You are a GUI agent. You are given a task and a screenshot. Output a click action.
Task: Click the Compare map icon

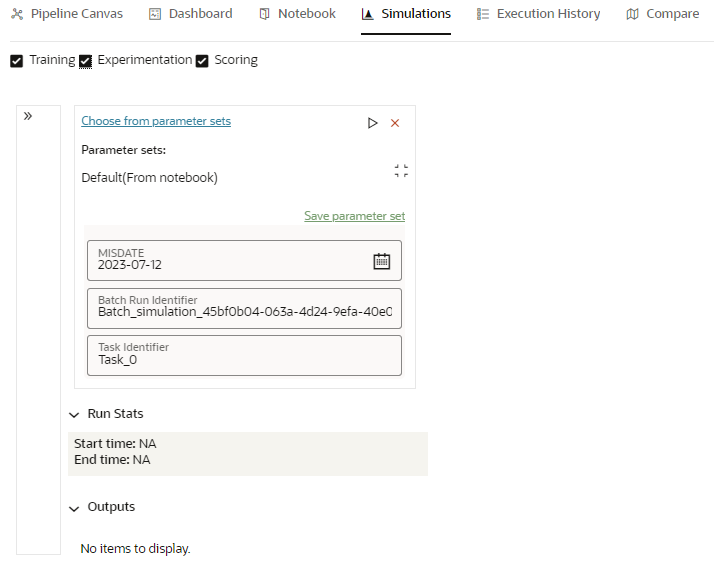(x=632, y=14)
